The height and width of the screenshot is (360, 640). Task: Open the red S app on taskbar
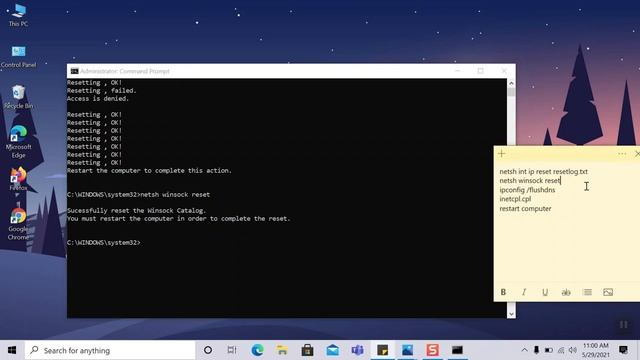433,350
